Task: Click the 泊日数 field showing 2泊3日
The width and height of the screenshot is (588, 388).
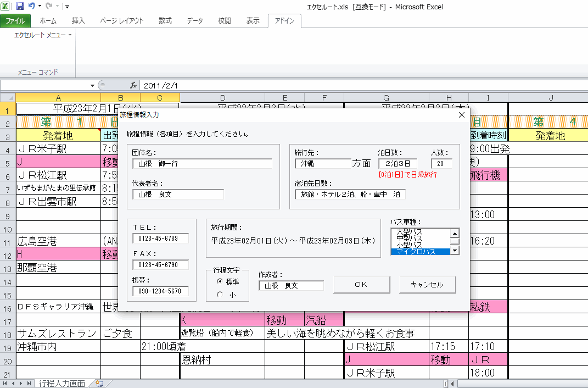Action: pyautogui.click(x=397, y=164)
